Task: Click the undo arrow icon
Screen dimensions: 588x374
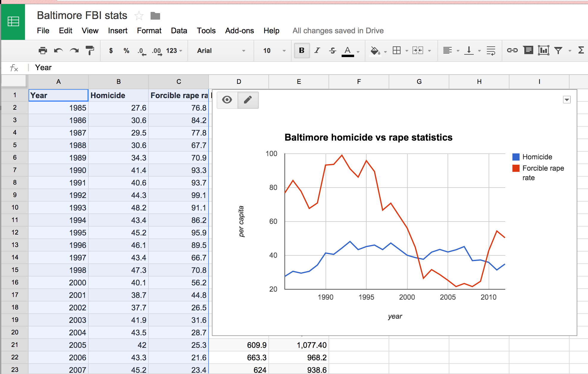Action: click(58, 51)
